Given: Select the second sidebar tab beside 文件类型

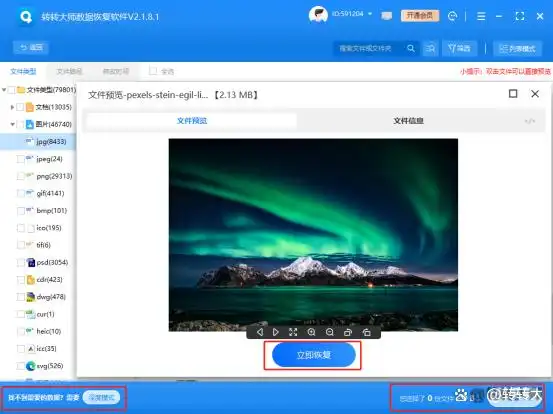Looking at the screenshot, I should [x=69, y=72].
